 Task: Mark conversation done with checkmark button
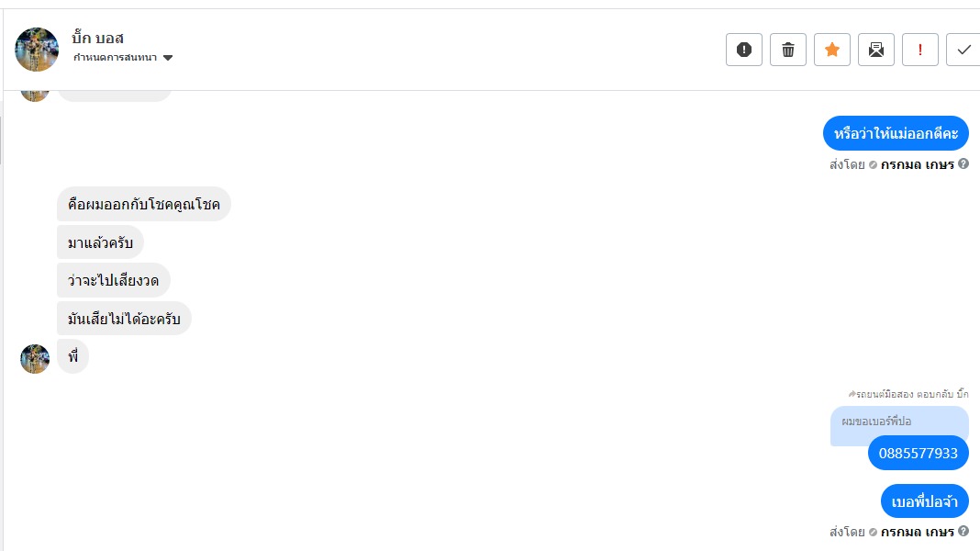click(x=963, y=50)
